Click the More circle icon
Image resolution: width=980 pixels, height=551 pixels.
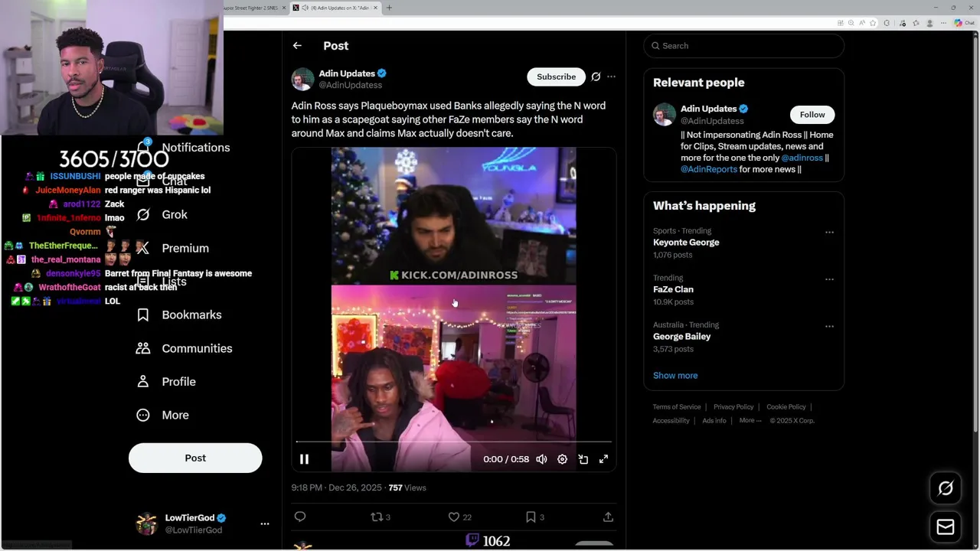143,415
